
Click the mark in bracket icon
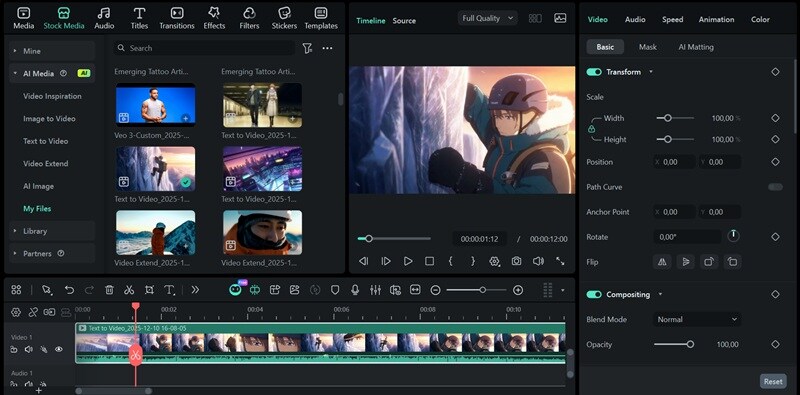tap(451, 261)
